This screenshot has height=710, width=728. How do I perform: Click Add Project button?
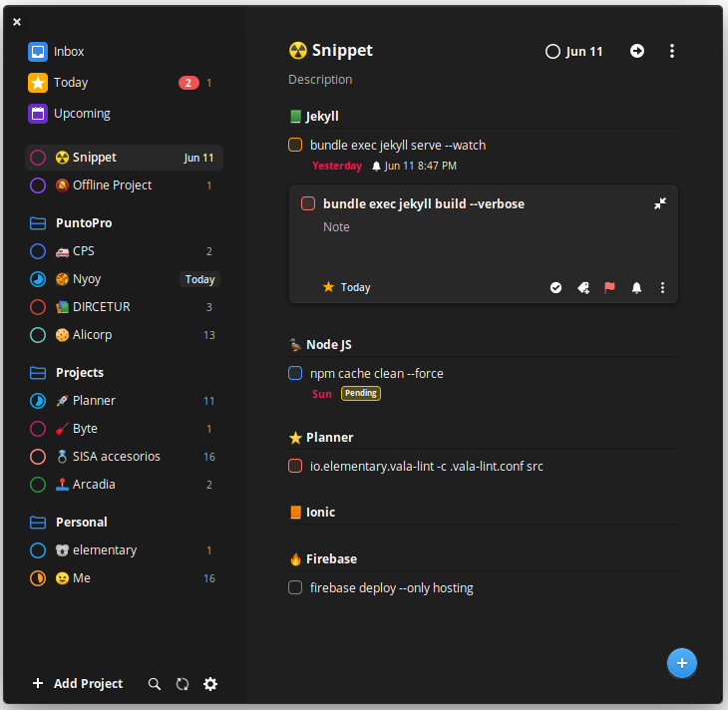click(78, 683)
